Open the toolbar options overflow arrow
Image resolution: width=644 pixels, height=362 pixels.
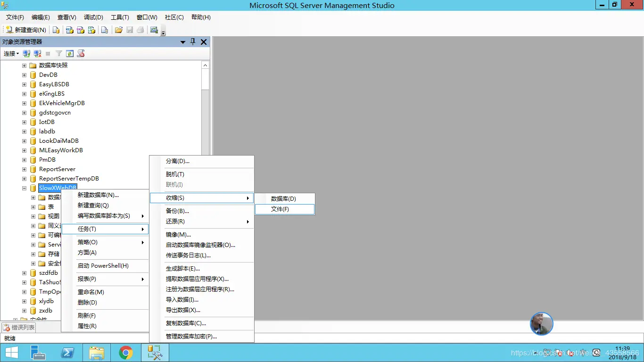click(x=163, y=31)
